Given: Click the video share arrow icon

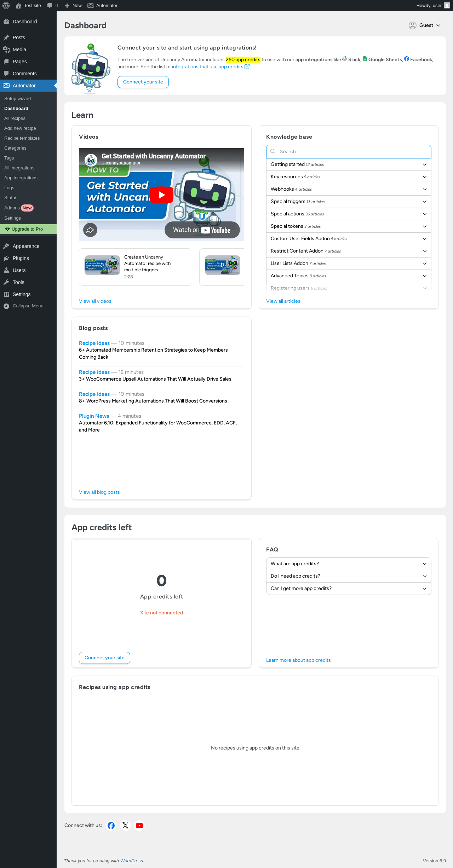Looking at the screenshot, I should 90,230.
